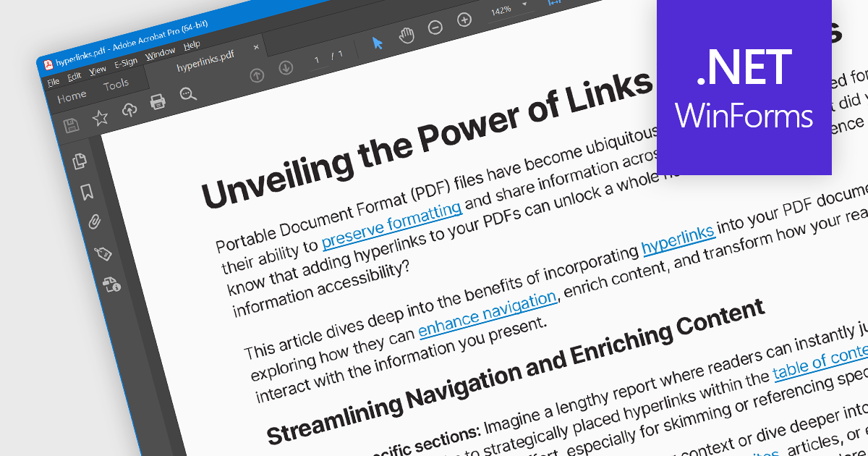The image size is (868, 456).
Task: Open the Content info panel icon
Action: pos(111,284)
